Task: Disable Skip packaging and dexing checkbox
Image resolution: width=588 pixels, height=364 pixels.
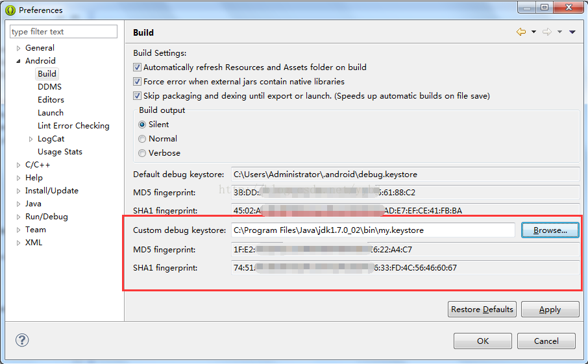Action: point(137,95)
